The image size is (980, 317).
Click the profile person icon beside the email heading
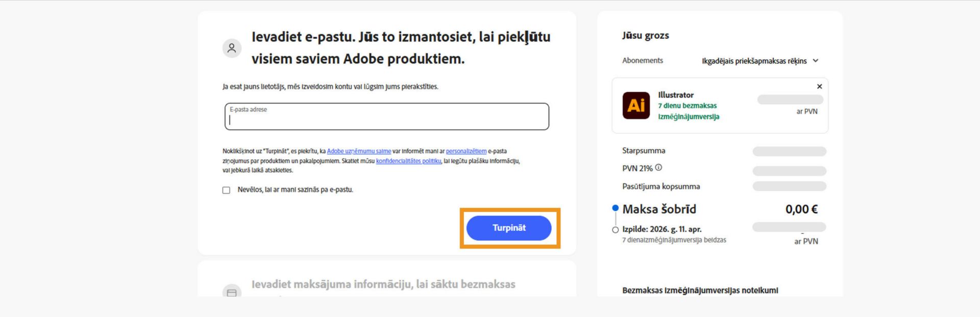point(232,47)
